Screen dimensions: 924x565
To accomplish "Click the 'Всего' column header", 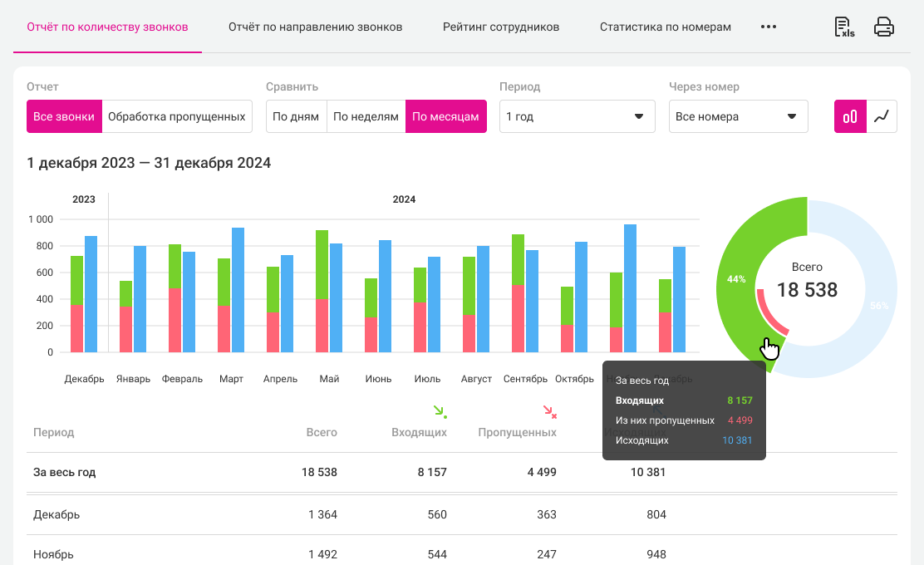I will [x=322, y=432].
